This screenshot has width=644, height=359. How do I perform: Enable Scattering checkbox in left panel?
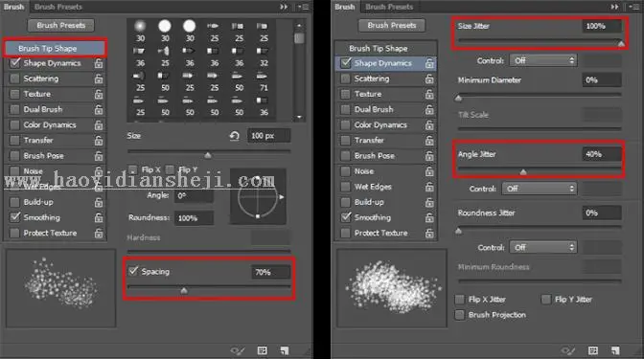click(15, 79)
